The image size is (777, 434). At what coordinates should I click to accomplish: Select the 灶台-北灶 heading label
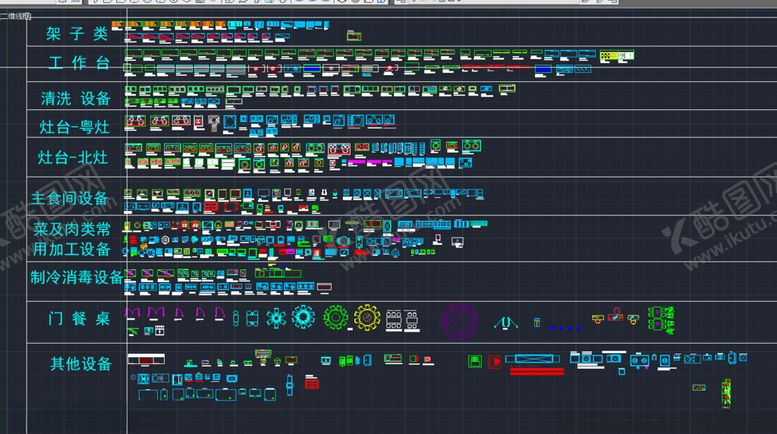coord(74,157)
